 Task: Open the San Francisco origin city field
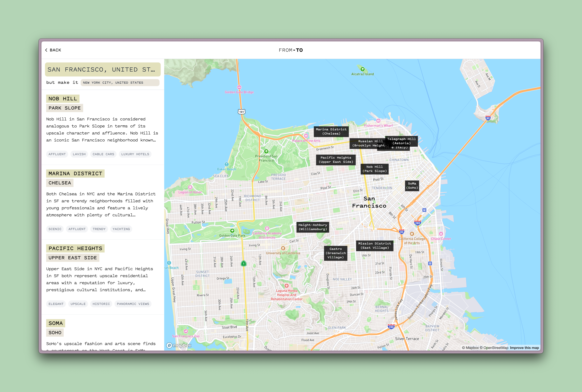(x=103, y=69)
